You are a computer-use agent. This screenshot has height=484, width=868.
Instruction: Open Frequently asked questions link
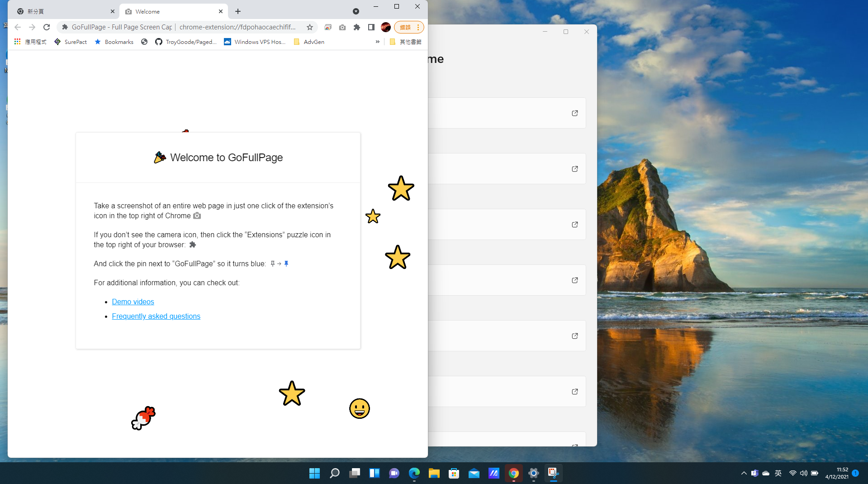[x=156, y=316]
